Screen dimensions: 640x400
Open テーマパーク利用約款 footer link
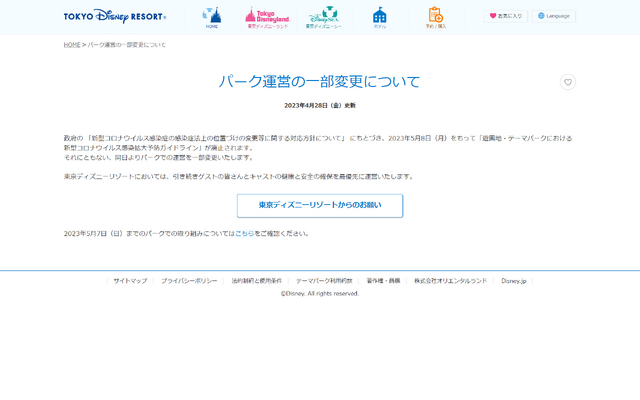pos(324,281)
